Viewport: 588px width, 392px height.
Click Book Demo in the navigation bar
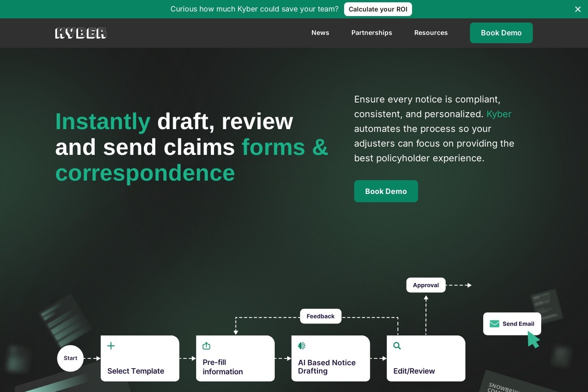[501, 33]
